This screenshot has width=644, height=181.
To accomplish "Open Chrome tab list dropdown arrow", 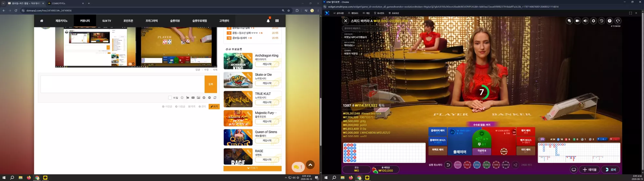I will [3, 3].
